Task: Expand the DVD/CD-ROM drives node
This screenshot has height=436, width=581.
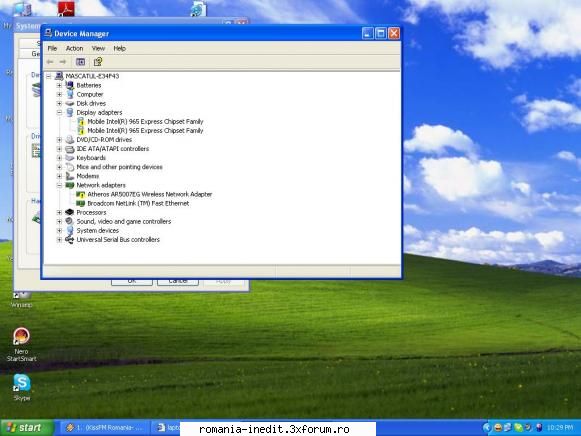Action: (59, 140)
